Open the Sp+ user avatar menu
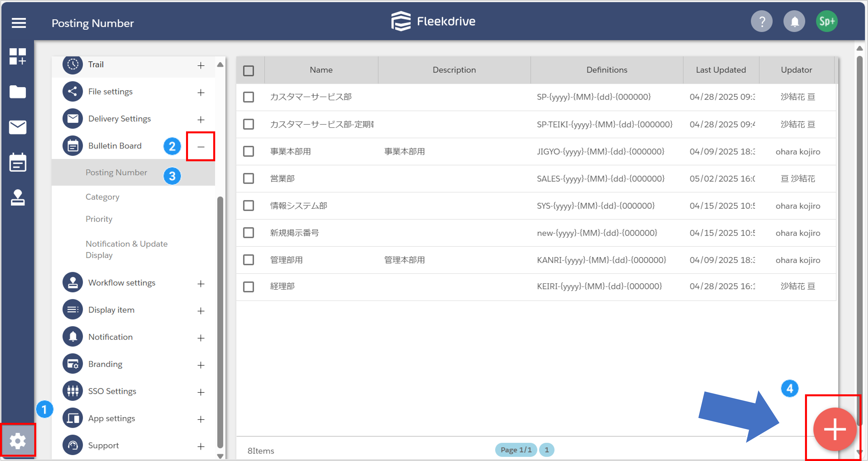868x461 pixels. (x=826, y=22)
